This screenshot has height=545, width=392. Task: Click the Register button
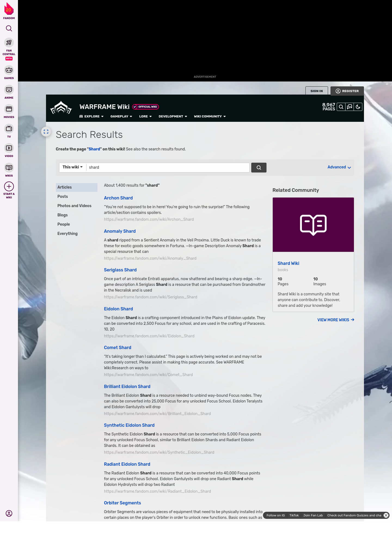(347, 91)
